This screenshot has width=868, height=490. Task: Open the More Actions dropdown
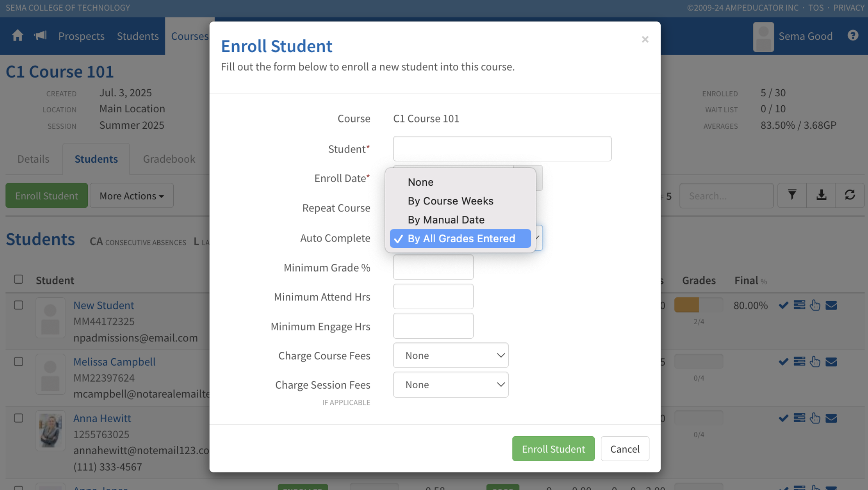[132, 196]
